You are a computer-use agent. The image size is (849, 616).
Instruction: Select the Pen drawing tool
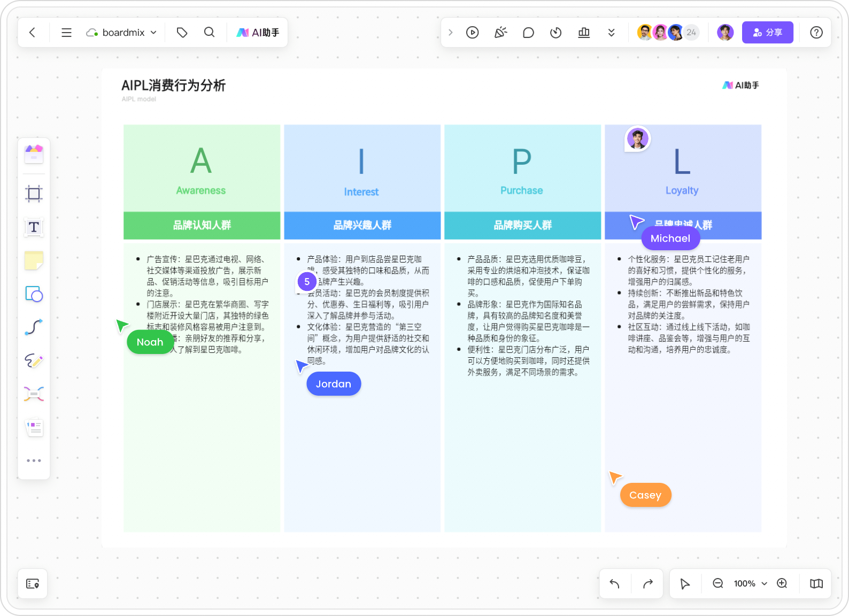tap(34, 361)
